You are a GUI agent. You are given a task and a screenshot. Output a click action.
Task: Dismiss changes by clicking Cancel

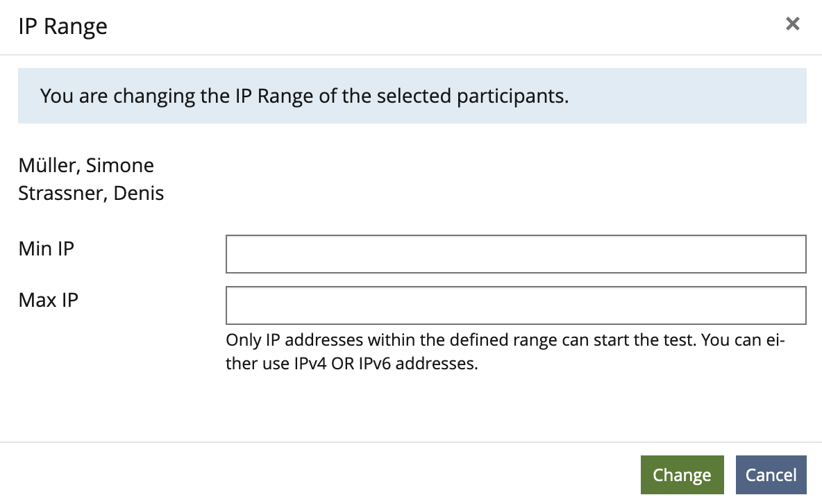tap(771, 475)
